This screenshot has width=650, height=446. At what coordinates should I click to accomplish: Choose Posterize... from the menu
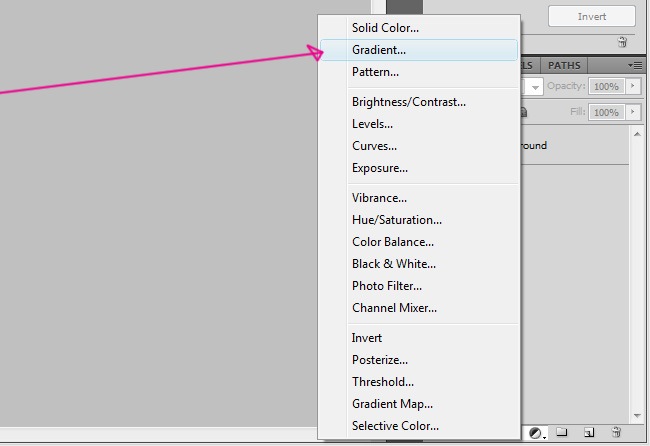coord(419,360)
